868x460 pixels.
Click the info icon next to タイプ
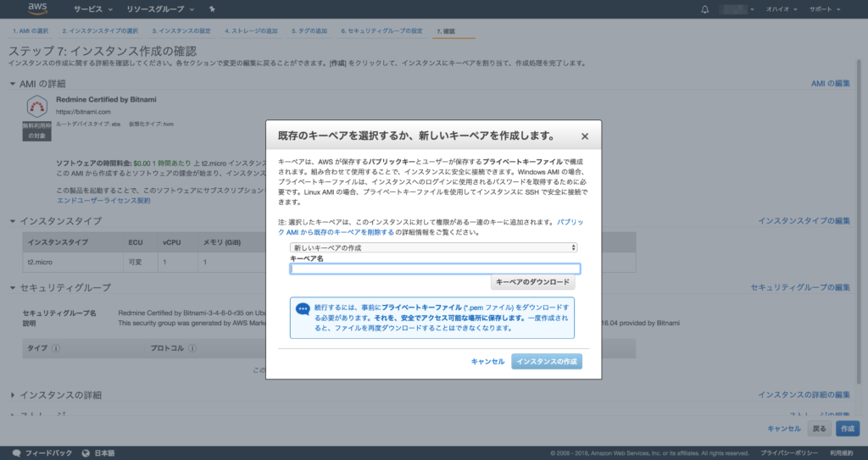tap(56, 348)
